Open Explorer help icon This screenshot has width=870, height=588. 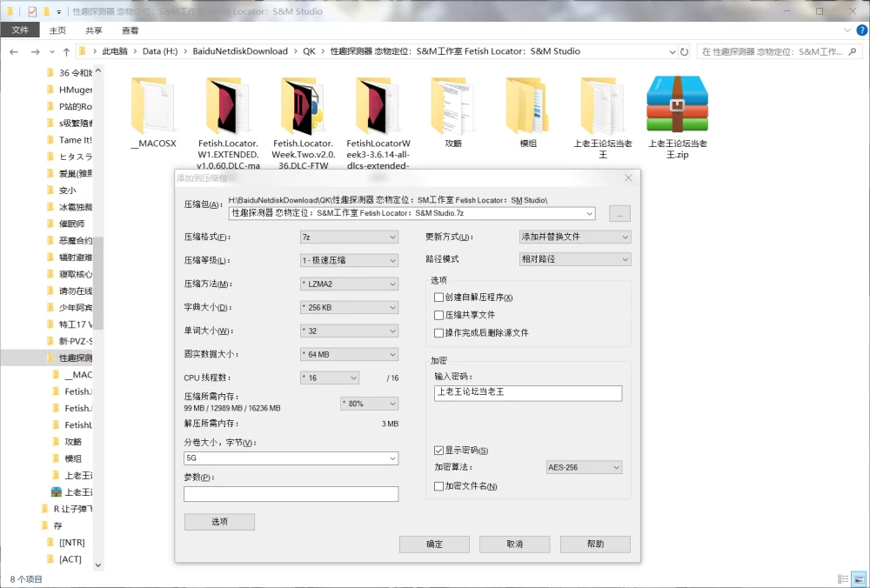click(x=861, y=30)
